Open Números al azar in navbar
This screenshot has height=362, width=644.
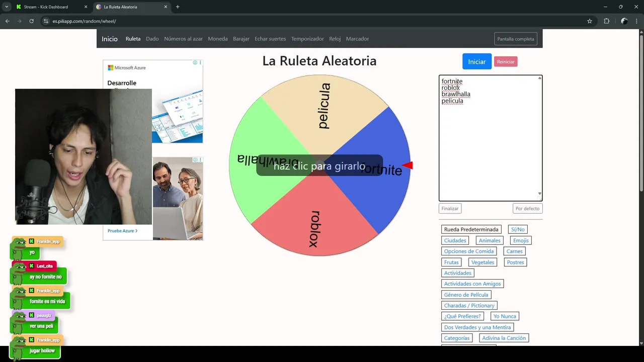tap(184, 39)
